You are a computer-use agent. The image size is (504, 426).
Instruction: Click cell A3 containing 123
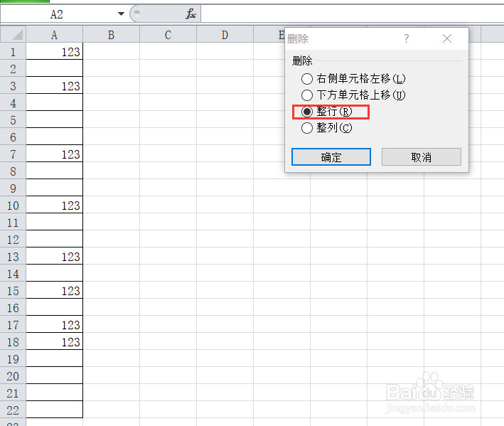tap(54, 85)
